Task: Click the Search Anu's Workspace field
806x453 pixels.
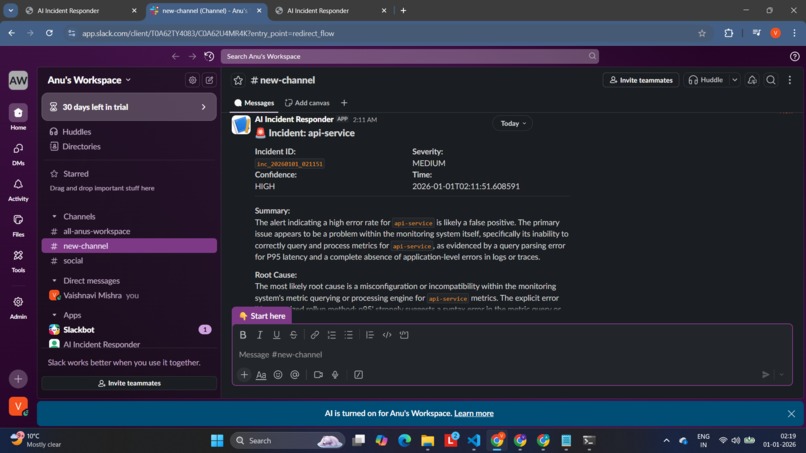Action: [x=410, y=56]
